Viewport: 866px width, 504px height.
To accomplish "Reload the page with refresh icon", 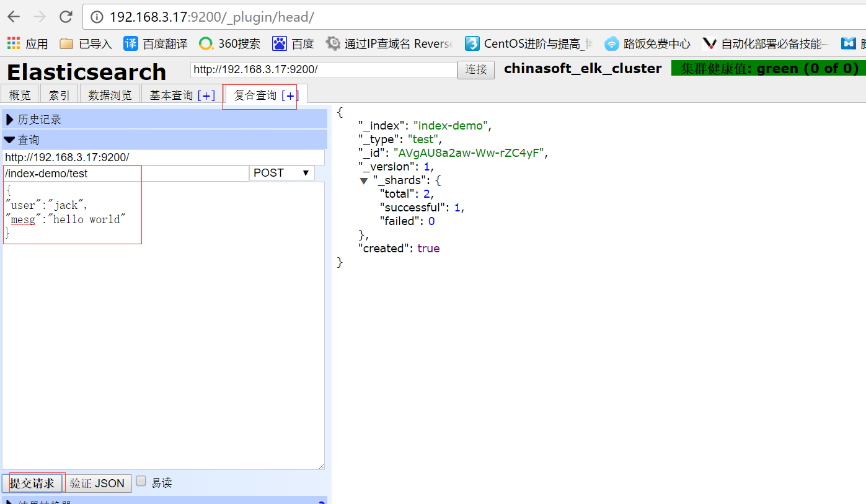I will pyautogui.click(x=65, y=17).
